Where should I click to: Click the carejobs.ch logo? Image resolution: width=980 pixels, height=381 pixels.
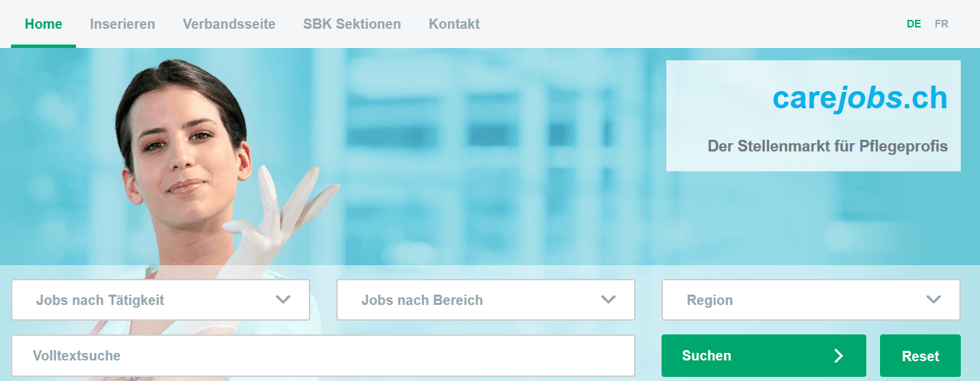point(860,99)
